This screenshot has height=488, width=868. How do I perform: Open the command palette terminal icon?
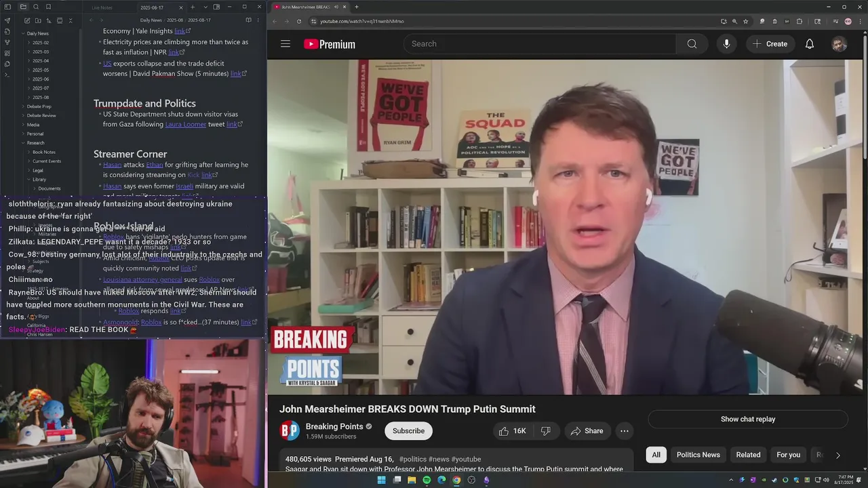click(x=7, y=75)
